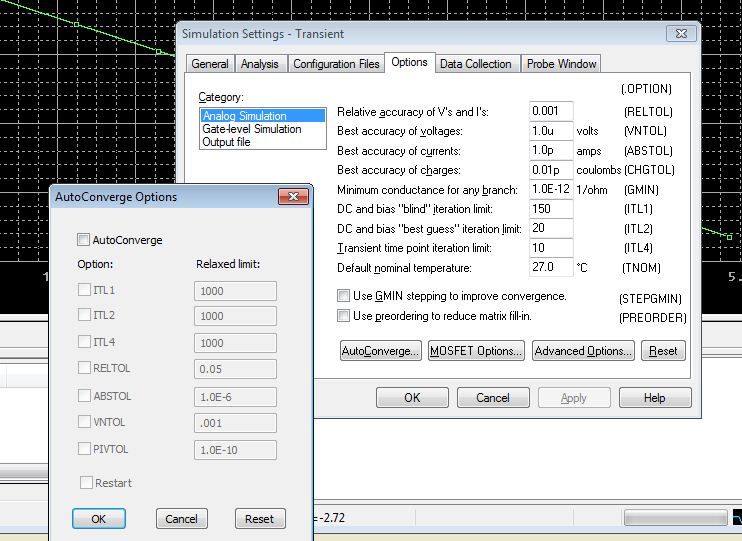Image resolution: width=742 pixels, height=541 pixels.
Task: Open the Probe Window tab
Action: [x=561, y=64]
